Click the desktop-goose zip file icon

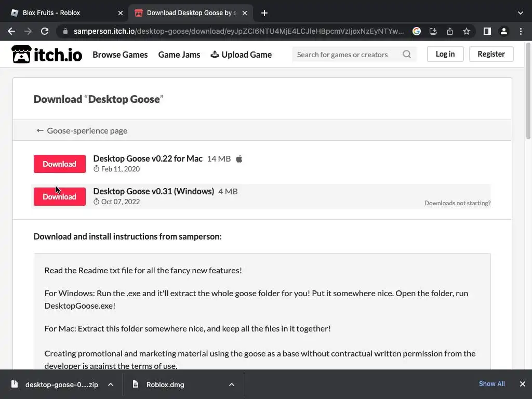[15, 384]
